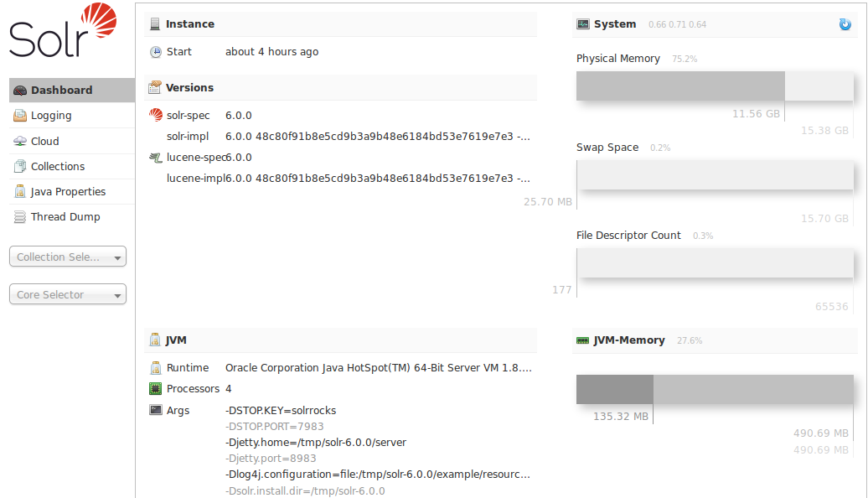The width and height of the screenshot is (868, 498).
Task: Click the truncated -Dlog4j.configuration argument
Action: 377,474
